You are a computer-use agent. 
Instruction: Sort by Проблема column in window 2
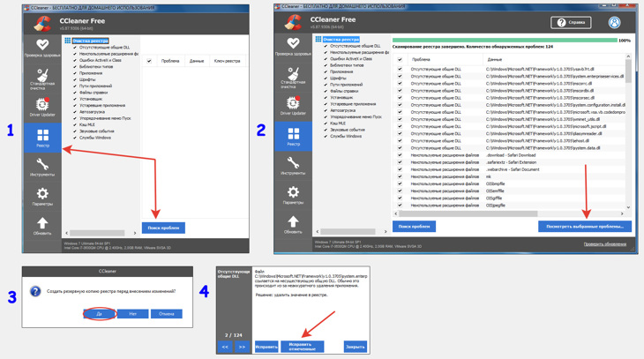[421, 60]
